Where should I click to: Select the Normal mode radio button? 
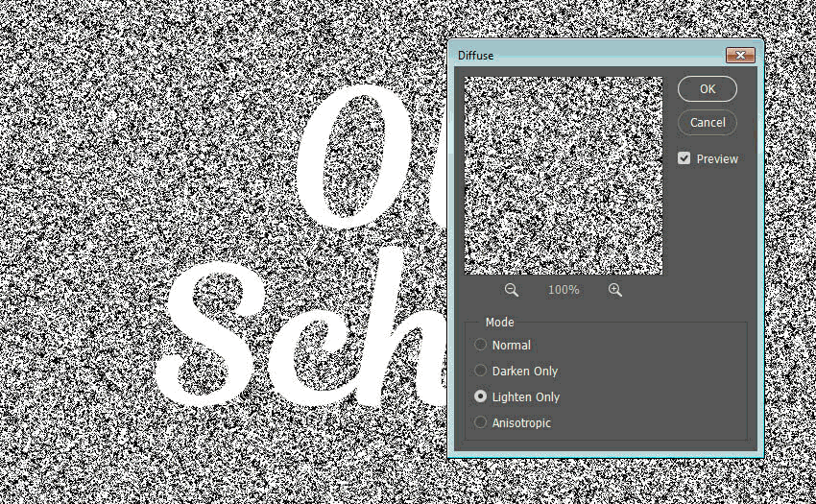point(481,345)
